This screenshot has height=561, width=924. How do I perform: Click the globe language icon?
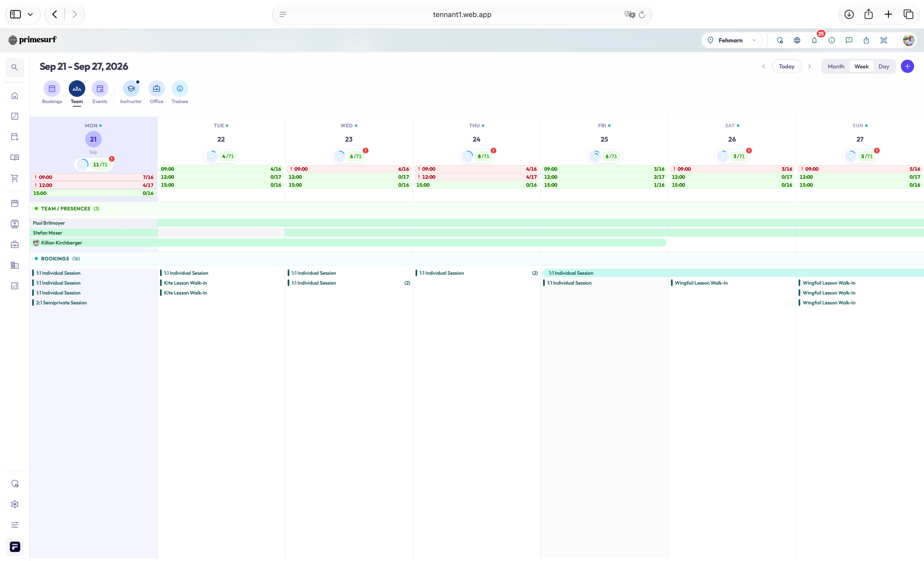[797, 40]
